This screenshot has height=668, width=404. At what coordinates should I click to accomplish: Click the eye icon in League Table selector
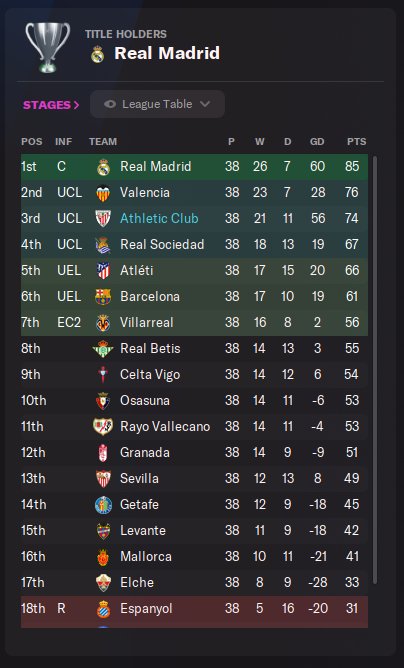point(110,104)
